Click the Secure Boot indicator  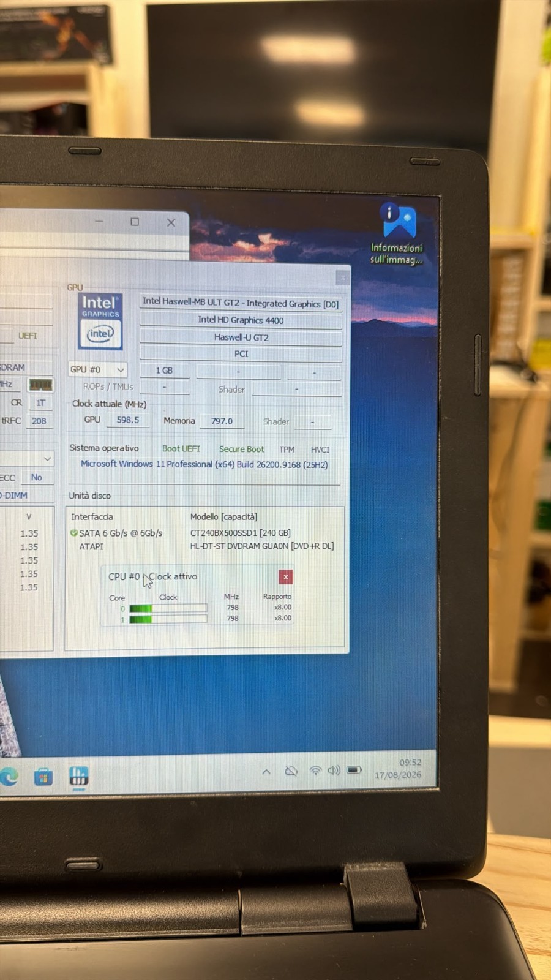point(241,449)
